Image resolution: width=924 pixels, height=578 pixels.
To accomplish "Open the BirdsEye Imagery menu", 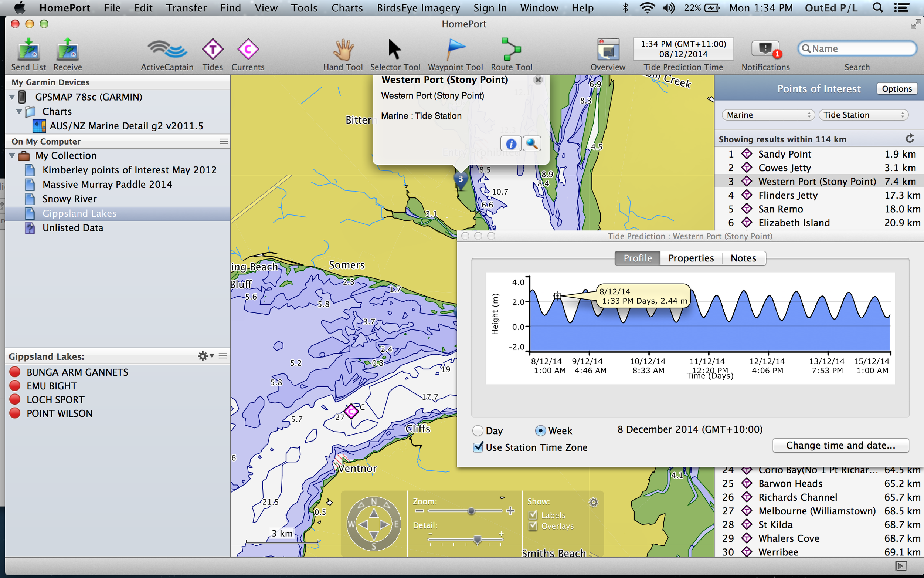I will [x=418, y=8].
